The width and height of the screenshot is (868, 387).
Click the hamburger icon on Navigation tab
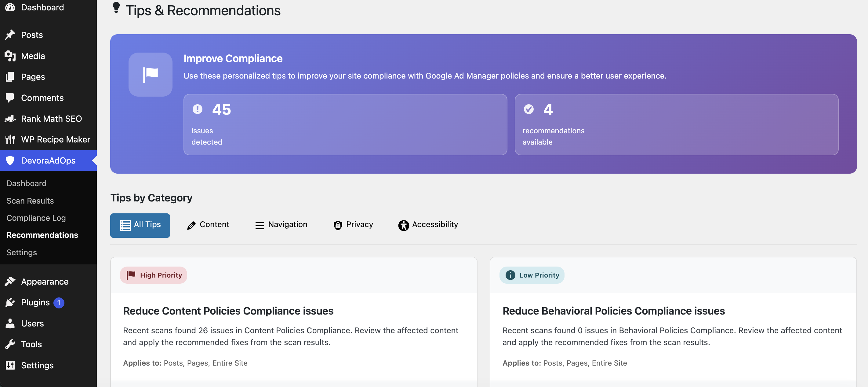(260, 225)
